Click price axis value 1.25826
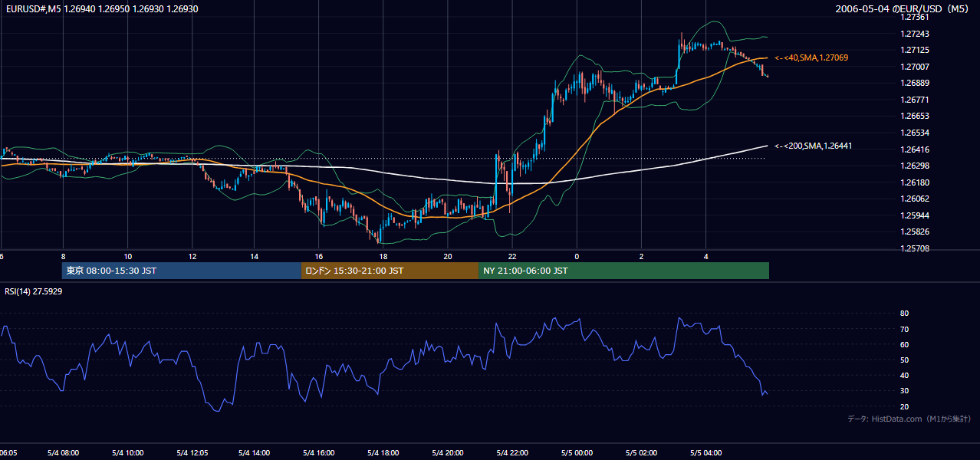This screenshot has width=980, height=460. coord(914,232)
